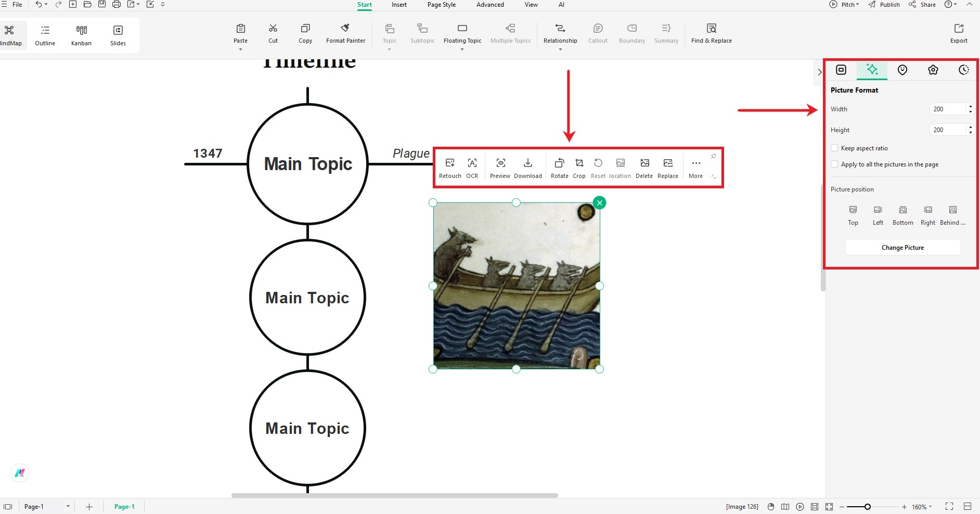
Task: Open the undo history dropdown arrow
Action: [x=46, y=4]
